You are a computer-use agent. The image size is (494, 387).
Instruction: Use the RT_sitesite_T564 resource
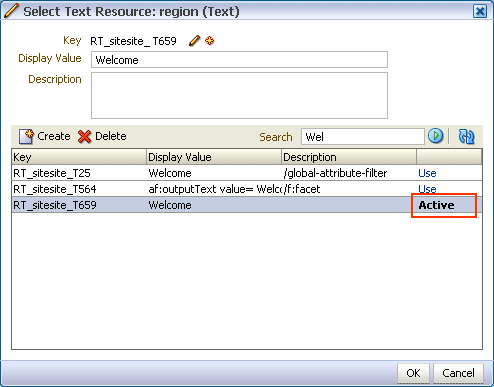(x=427, y=189)
